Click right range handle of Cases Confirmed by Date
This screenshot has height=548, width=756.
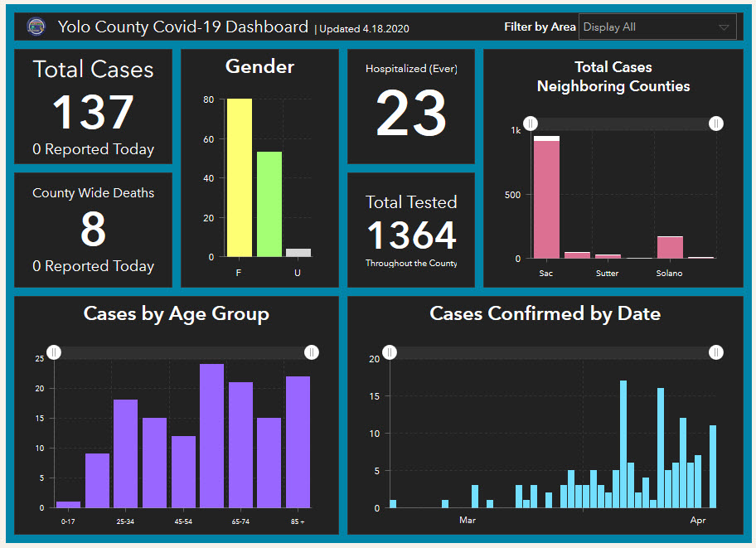coord(716,352)
